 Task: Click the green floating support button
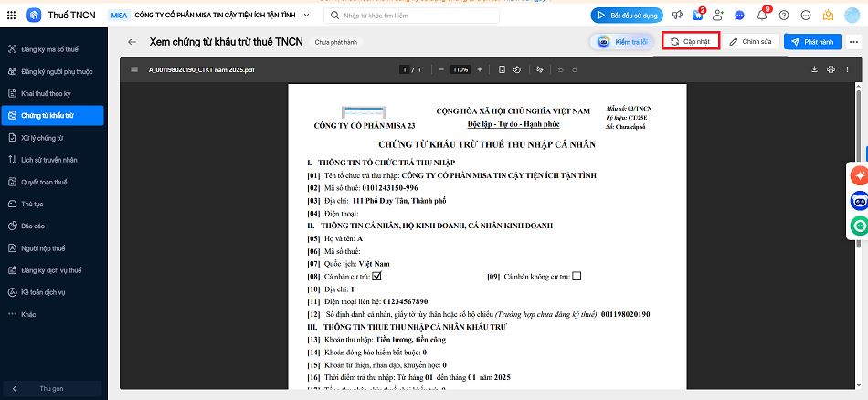[x=859, y=226]
